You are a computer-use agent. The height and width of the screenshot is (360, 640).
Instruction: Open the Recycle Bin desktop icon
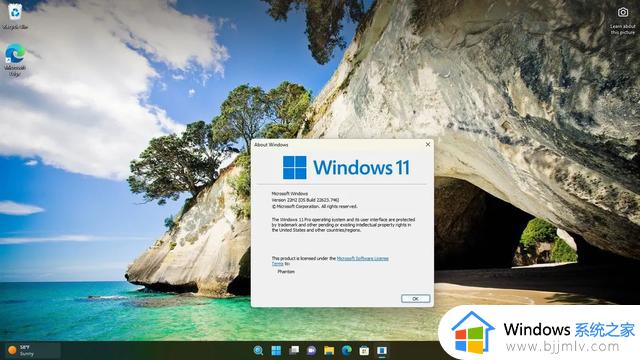coord(15,16)
